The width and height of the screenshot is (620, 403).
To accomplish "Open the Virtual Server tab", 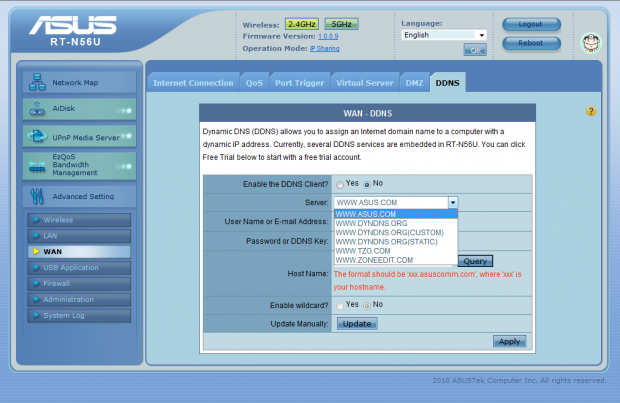I will pyautogui.click(x=365, y=83).
